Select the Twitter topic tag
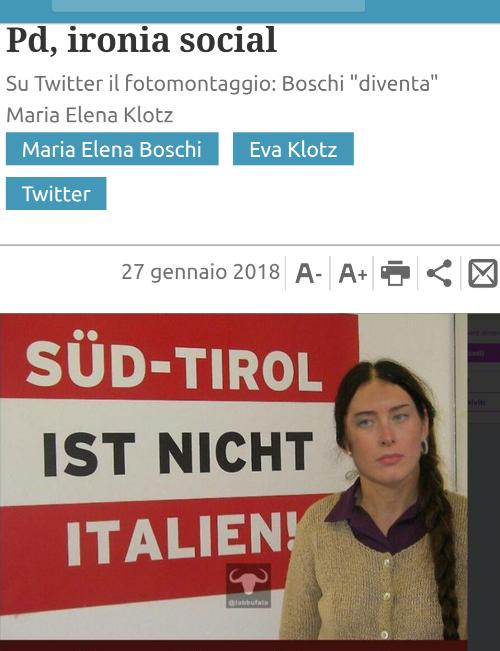This screenshot has height=651, width=500. pos(56,193)
